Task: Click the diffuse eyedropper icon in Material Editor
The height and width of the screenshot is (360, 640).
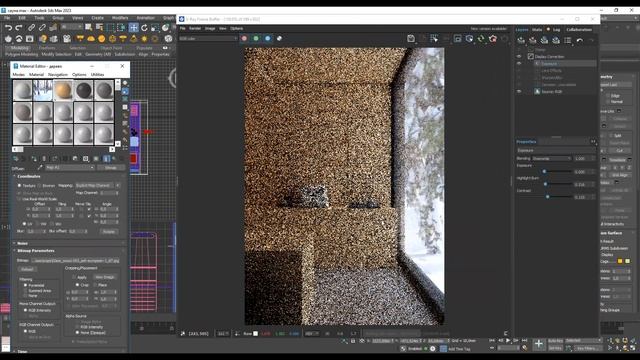Action: point(40,167)
